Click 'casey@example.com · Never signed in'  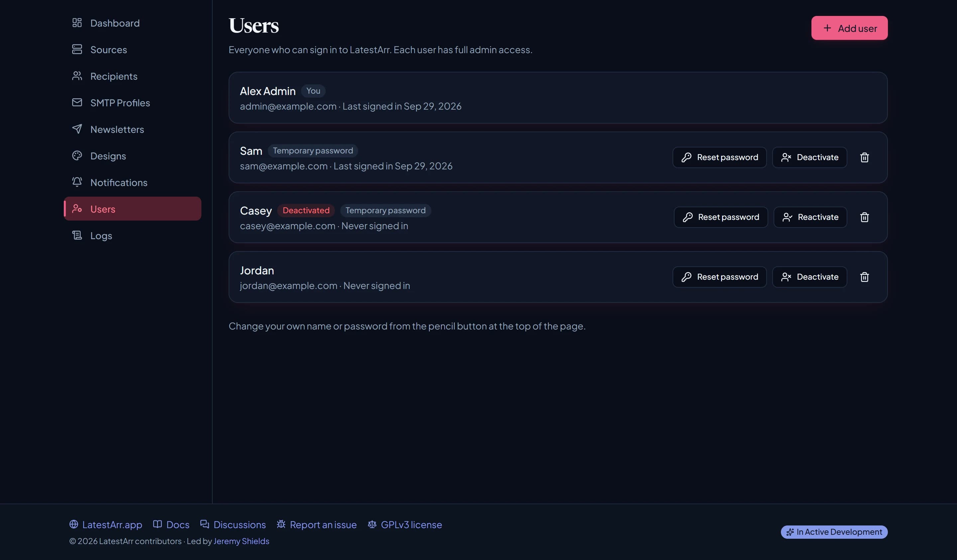coord(324,226)
